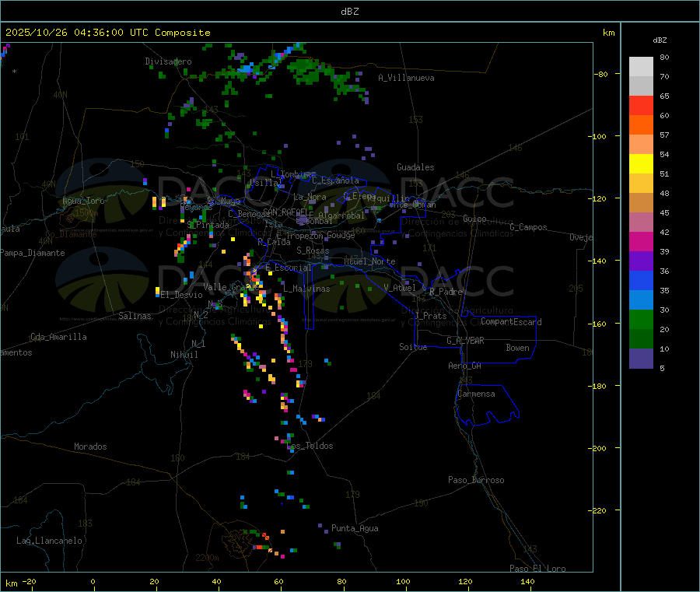
Task: Select the Guico place label
Action: (x=474, y=219)
